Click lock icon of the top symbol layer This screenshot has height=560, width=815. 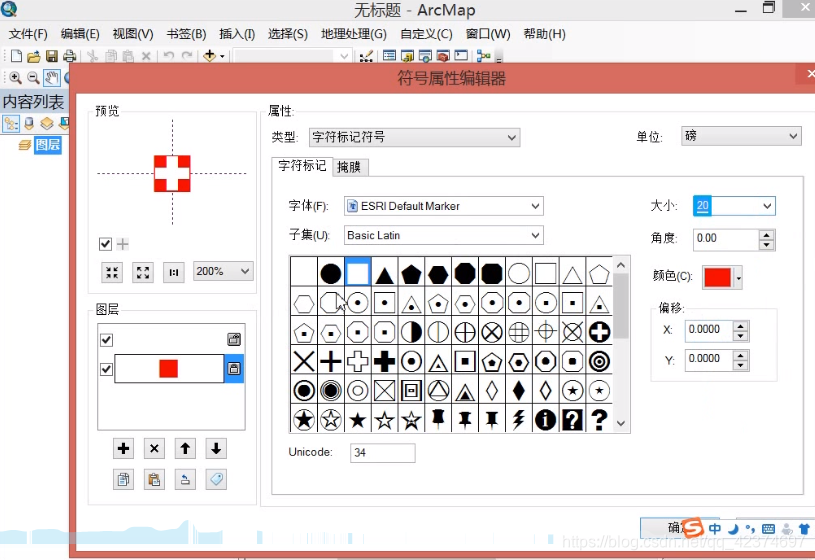click(x=234, y=340)
